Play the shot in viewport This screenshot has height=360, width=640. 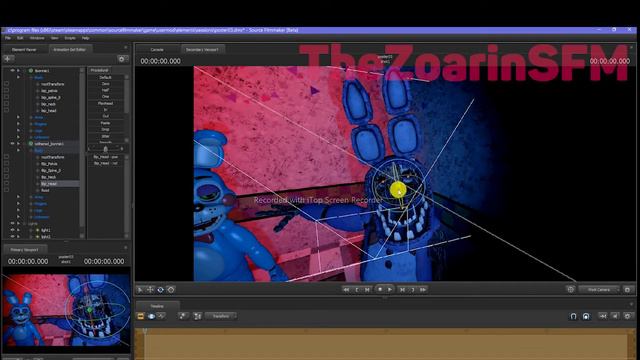click(x=390, y=289)
